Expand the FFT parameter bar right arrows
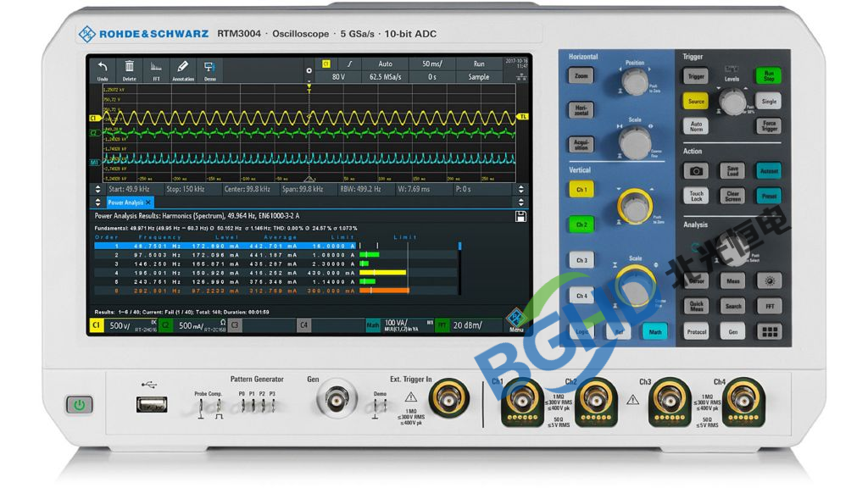868x488 pixels. pos(521,189)
